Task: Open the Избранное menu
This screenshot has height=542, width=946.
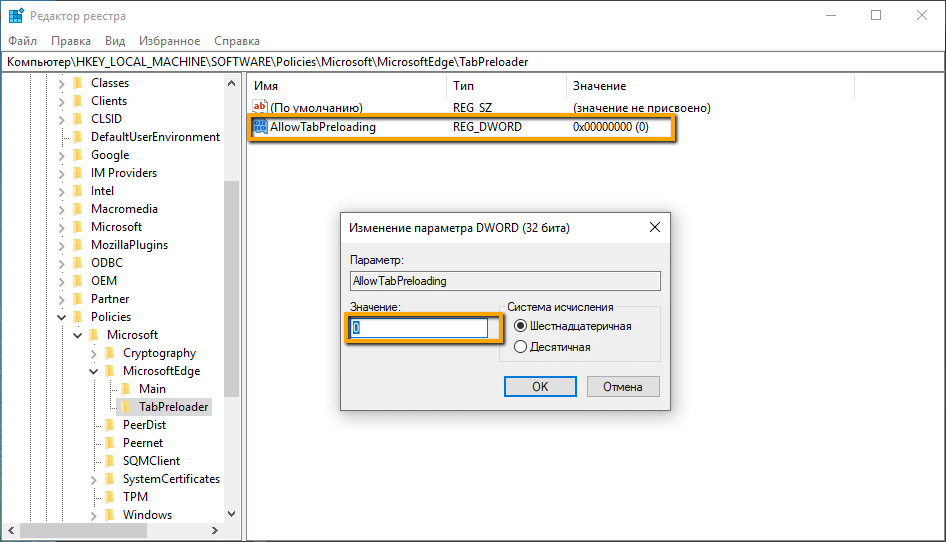Action: 170,41
